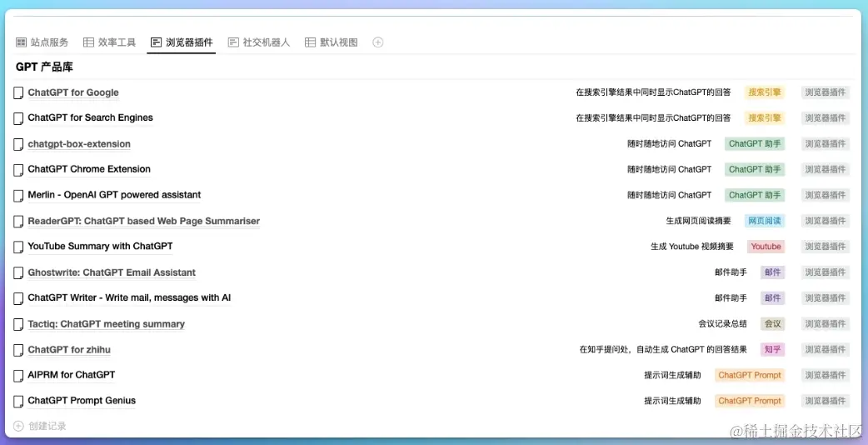Viewport: 868px width, 445px height.
Task: Open YouTube Summary with ChatGPT record
Action: (100, 246)
